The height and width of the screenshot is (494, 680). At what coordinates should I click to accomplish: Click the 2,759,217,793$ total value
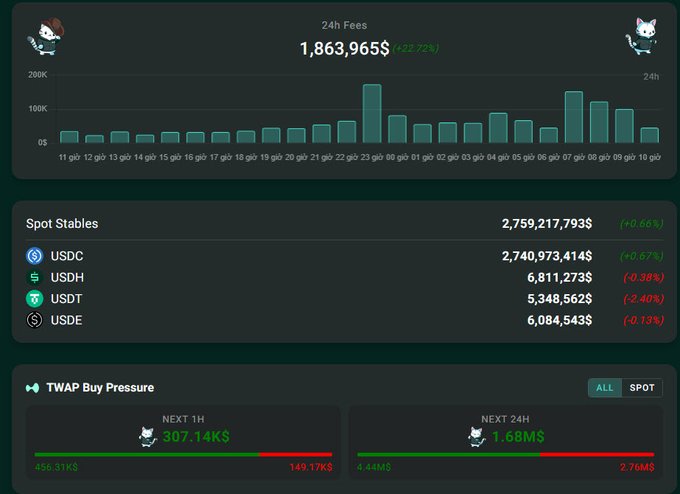(547, 223)
